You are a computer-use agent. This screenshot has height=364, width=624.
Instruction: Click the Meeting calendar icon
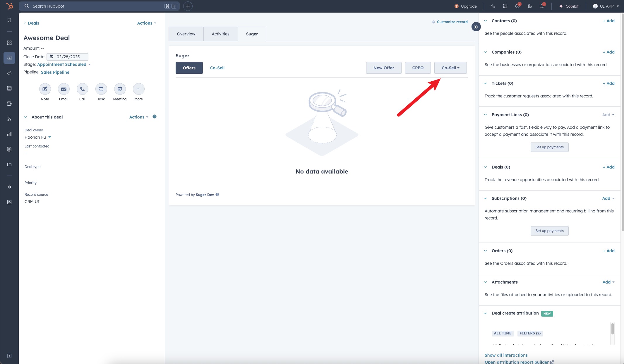(120, 89)
